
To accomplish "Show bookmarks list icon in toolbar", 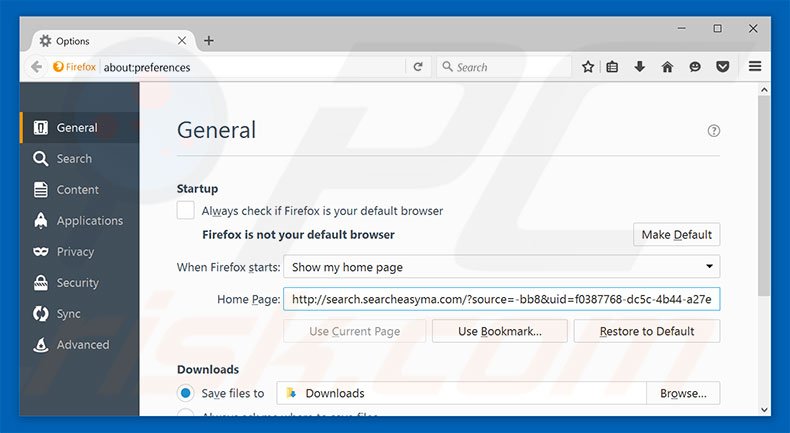I will tap(612, 67).
